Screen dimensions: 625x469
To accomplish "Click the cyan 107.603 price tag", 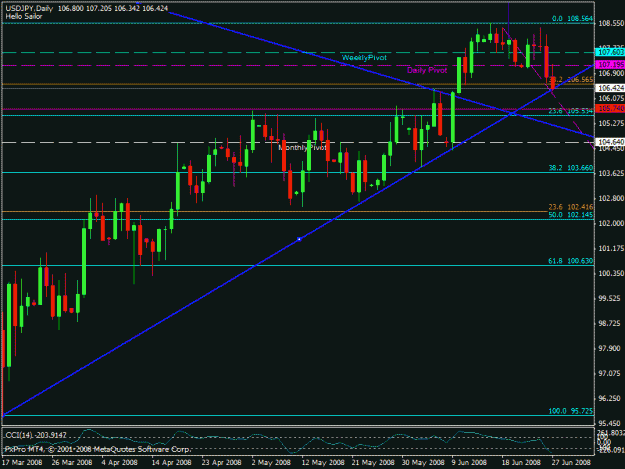I will (x=610, y=52).
